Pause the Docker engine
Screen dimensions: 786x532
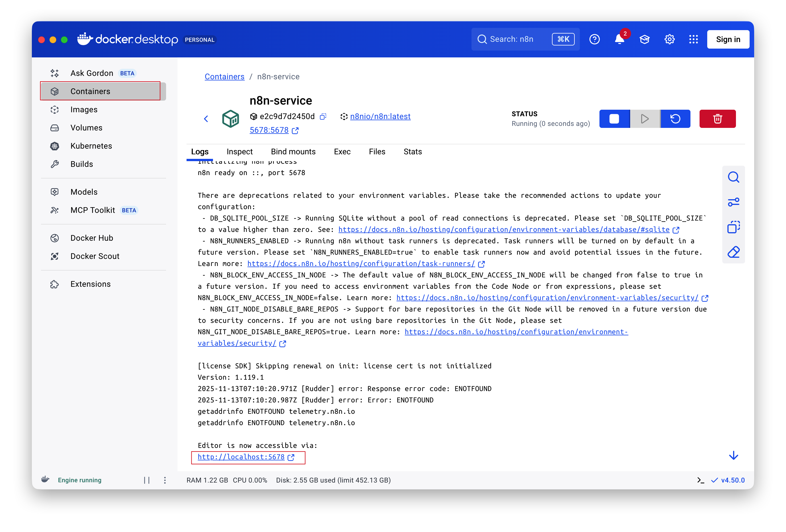pos(147,480)
